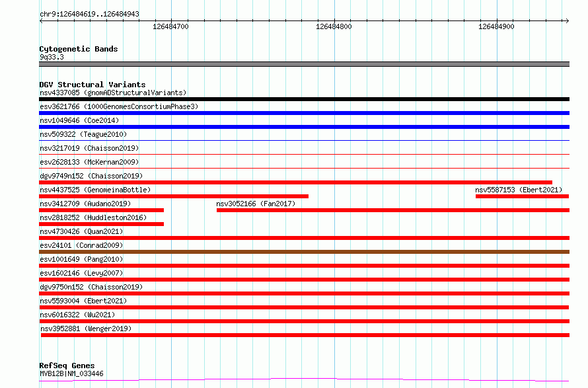Click the red bar under esv1001649 (Pang2010)
The width and height of the screenshot is (588, 388).
304,266
